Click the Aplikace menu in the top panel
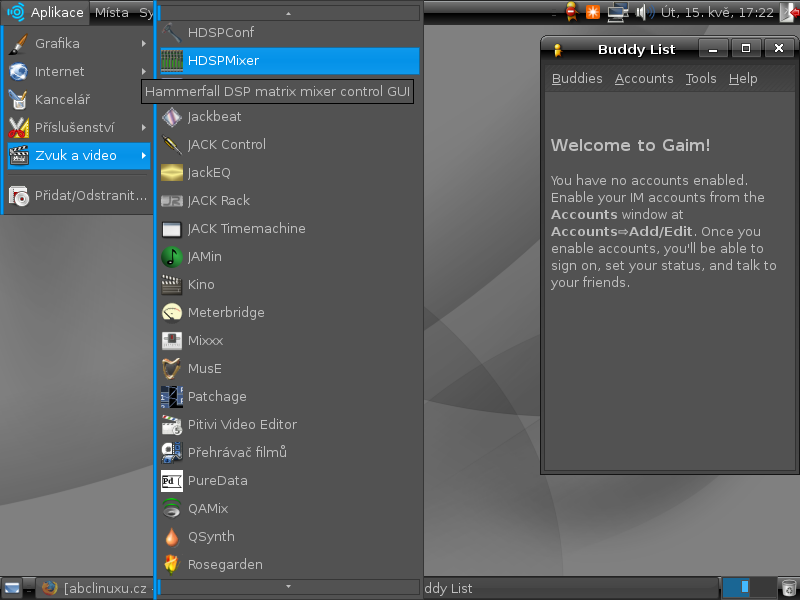Viewport: 800px width, 600px height. (x=46, y=12)
